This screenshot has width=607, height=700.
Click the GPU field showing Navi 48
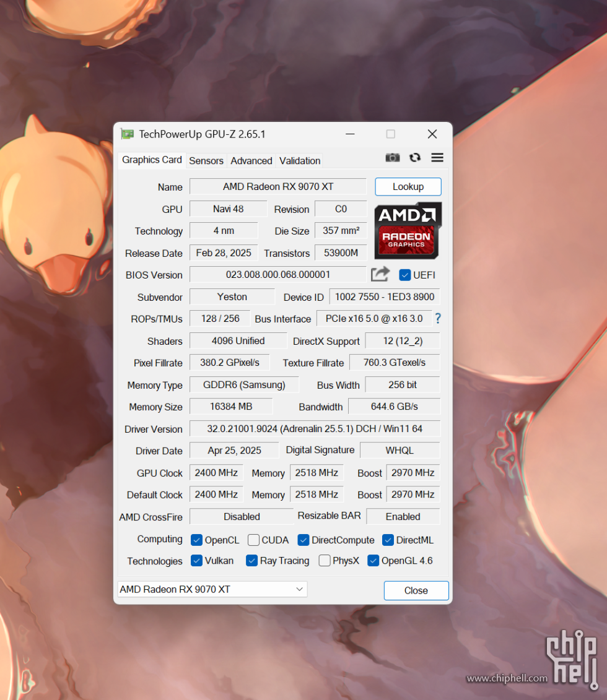pyautogui.click(x=228, y=209)
